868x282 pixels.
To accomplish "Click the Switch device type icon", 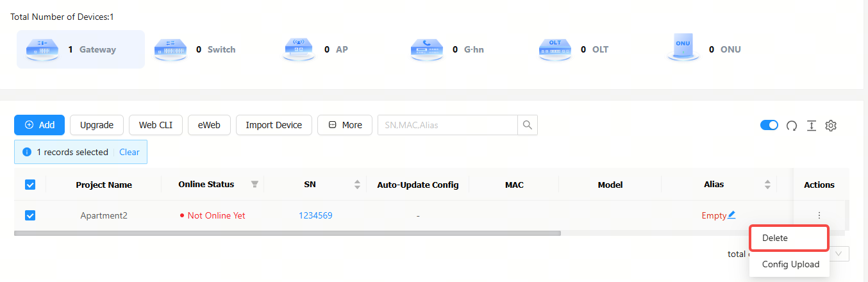I will [x=170, y=49].
